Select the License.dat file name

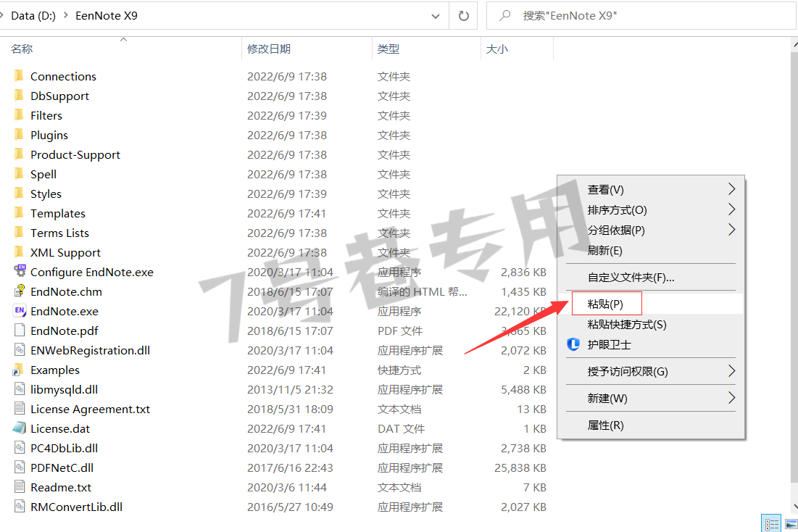(x=60, y=428)
